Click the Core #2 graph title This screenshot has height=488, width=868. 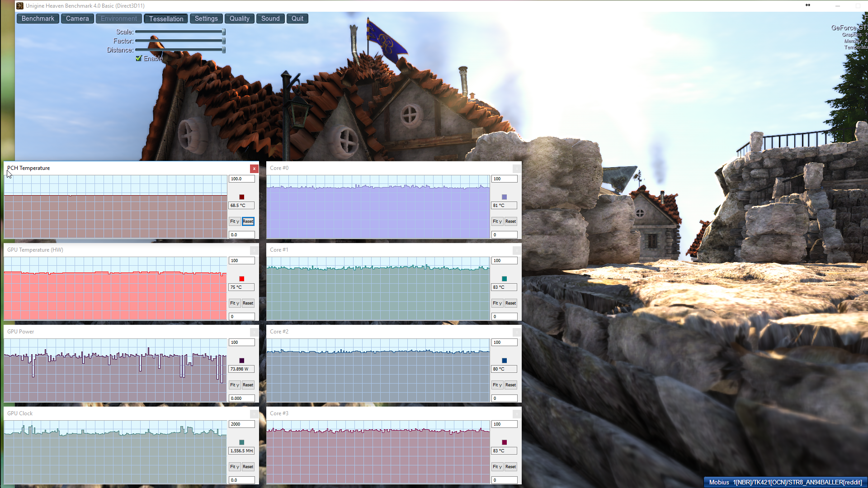(x=279, y=332)
